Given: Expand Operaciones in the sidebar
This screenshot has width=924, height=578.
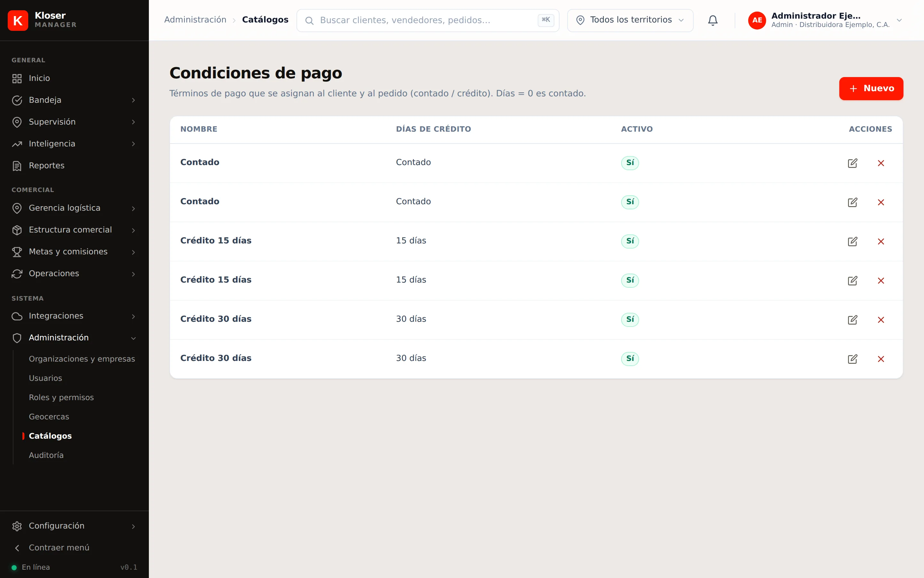Looking at the screenshot, I should pyautogui.click(x=74, y=274).
